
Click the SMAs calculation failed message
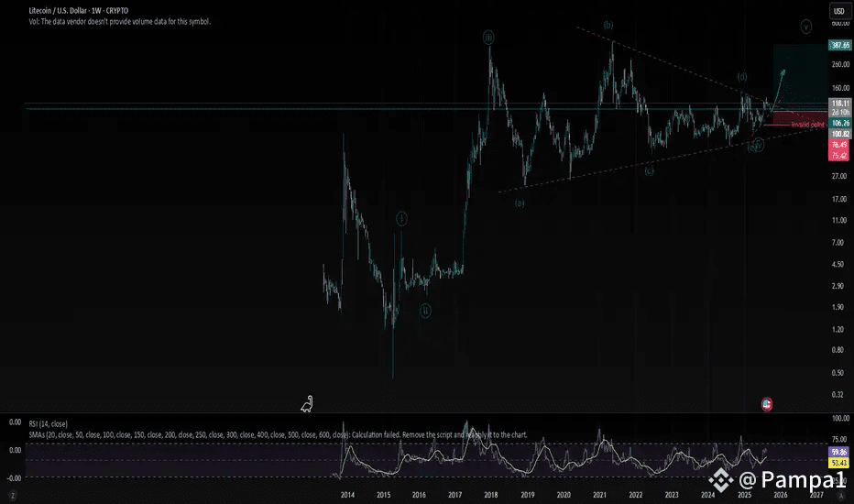click(278, 434)
